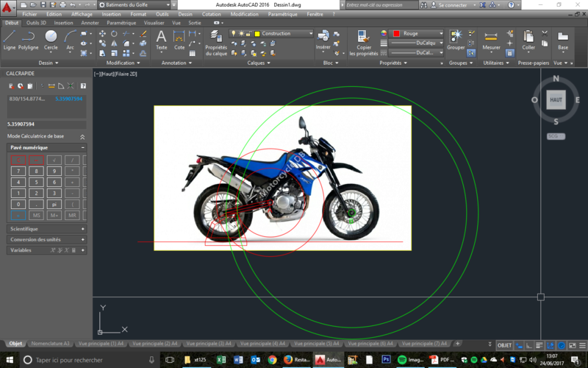Click calculator key 7
This screenshot has height=368, width=588.
tap(18, 171)
